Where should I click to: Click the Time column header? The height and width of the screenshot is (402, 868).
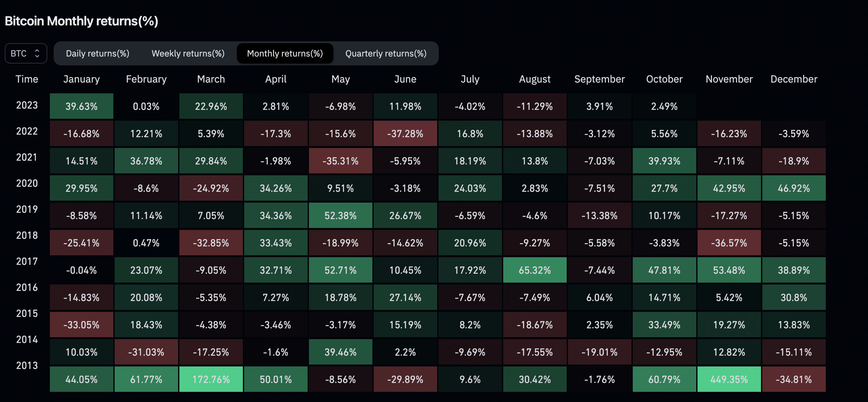[x=27, y=79]
